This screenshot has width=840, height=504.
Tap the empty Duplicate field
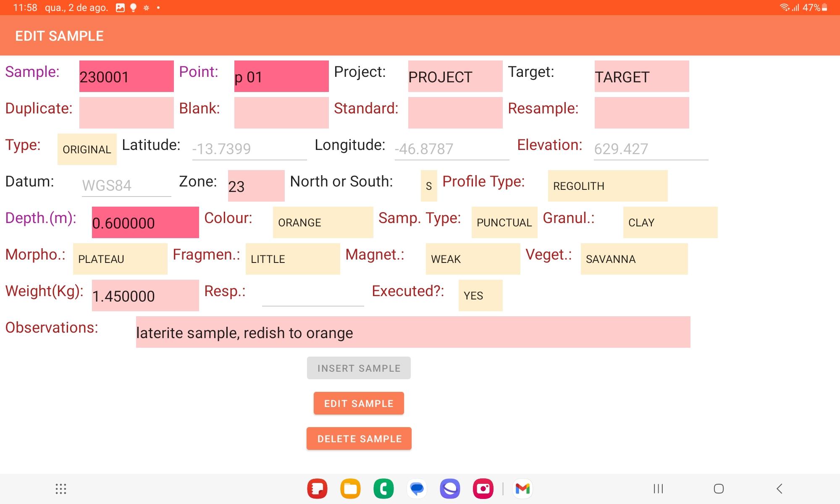pos(126,113)
